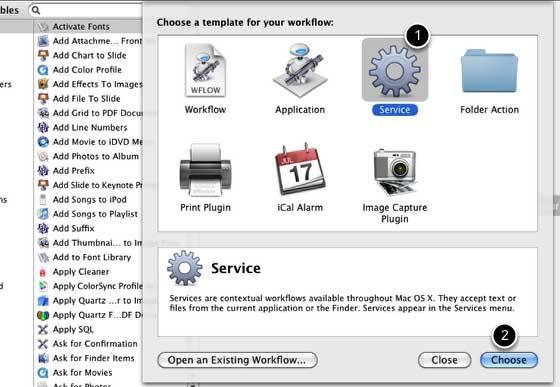Select Add Effects To Images action

pos(89,84)
